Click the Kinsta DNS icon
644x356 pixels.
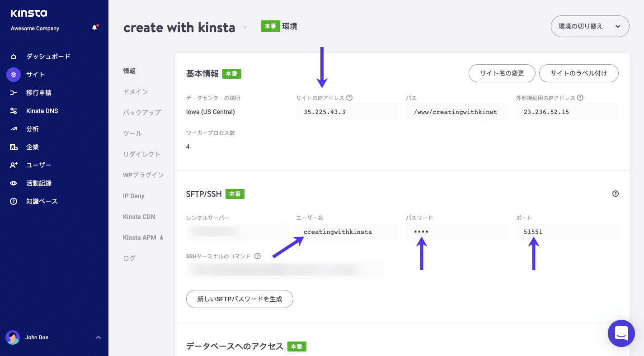click(14, 111)
